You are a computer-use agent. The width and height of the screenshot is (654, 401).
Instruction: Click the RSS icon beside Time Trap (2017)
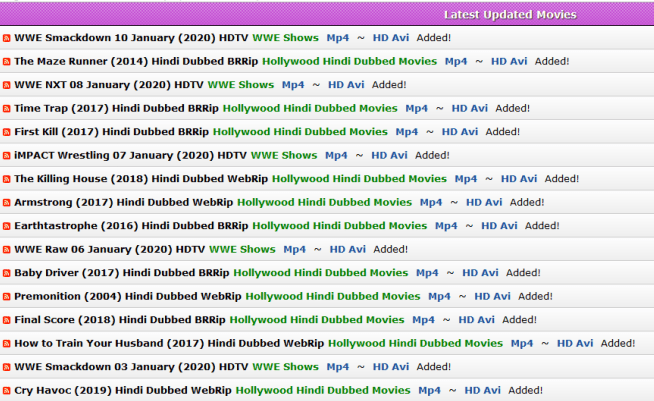(7, 109)
